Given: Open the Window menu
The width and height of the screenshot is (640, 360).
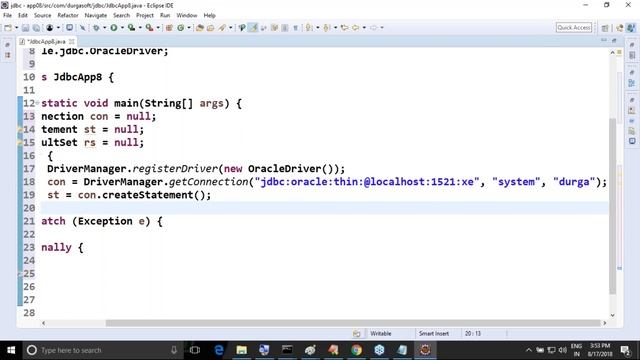Looking at the screenshot, I should [187, 15].
